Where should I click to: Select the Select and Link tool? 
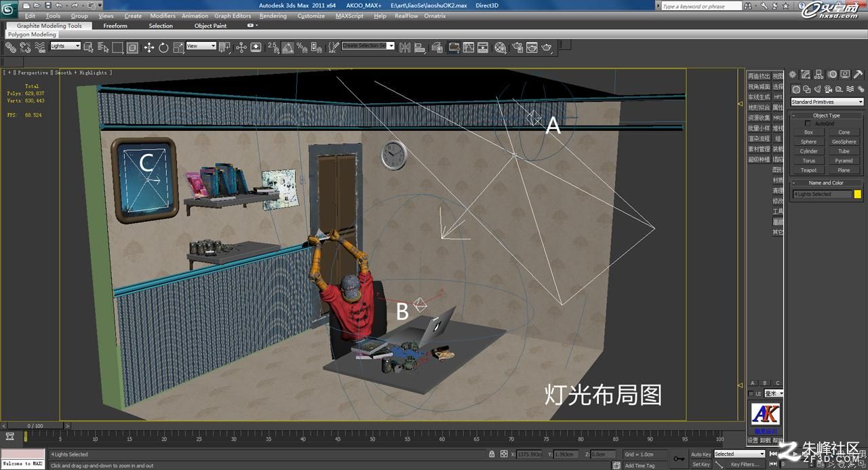click(x=10, y=47)
